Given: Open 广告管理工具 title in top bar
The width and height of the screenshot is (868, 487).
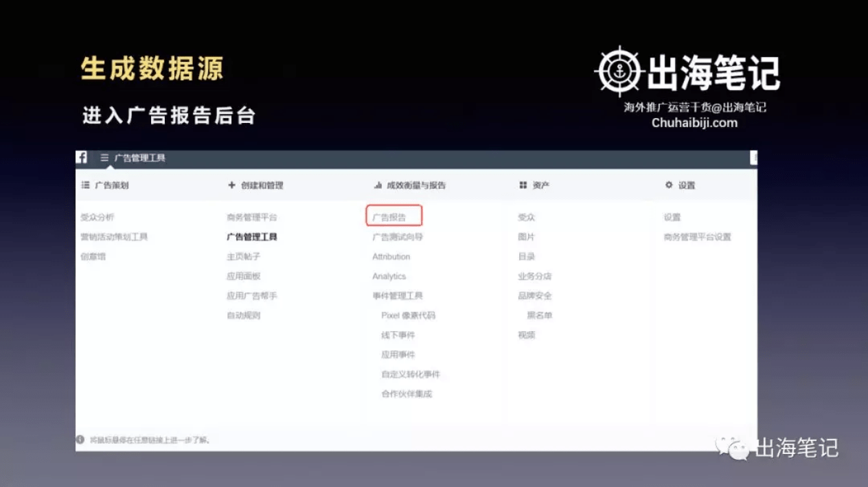Looking at the screenshot, I should [140, 158].
